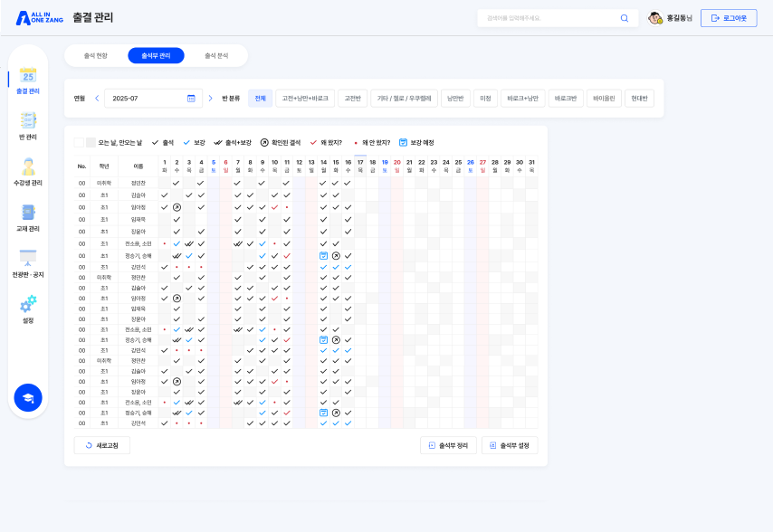This screenshot has width=773, height=532.
Task: Open the calendar picker icon
Action: (x=191, y=99)
